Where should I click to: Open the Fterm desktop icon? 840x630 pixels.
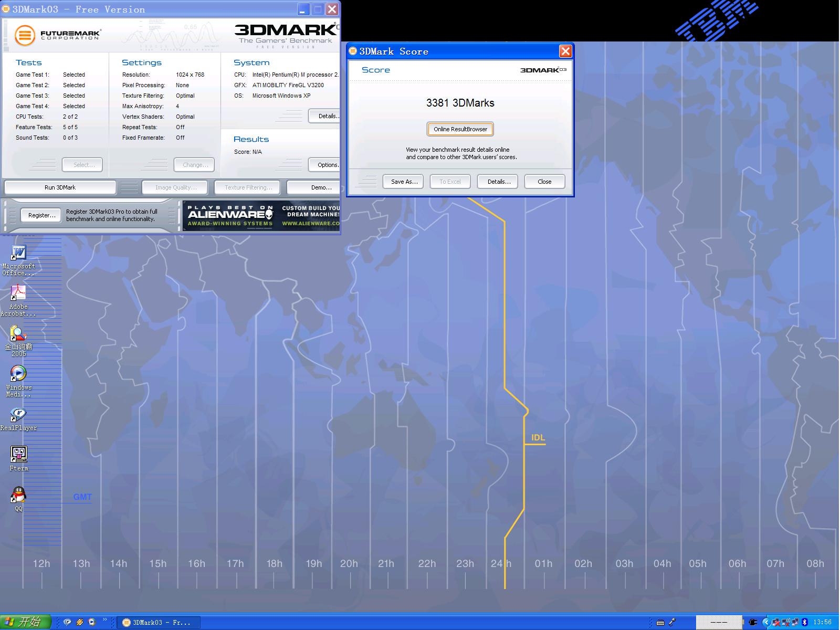point(18,455)
